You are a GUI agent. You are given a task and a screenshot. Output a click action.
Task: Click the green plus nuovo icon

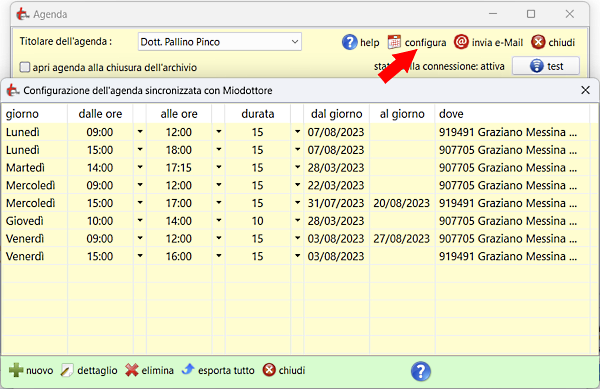pos(16,370)
